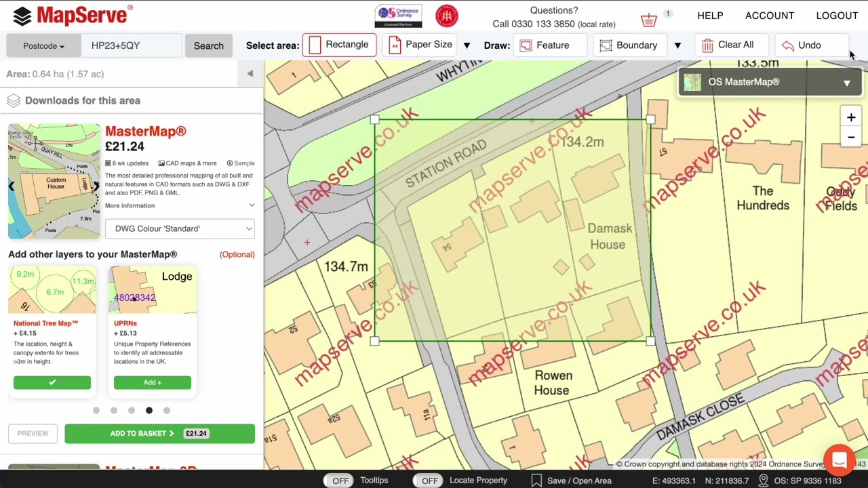The height and width of the screenshot is (488, 868).
Task: Click the (Optional) red label
Action: coord(237,254)
